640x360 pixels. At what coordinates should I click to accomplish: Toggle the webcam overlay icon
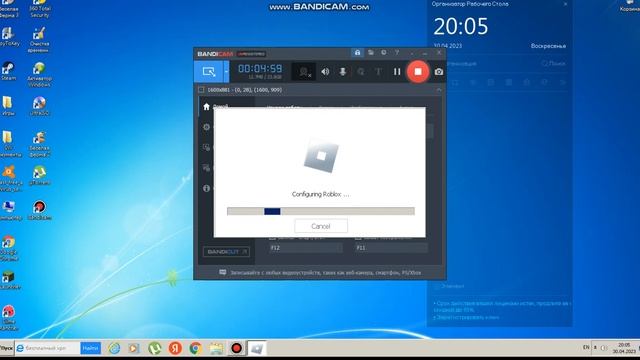pyautogui.click(x=304, y=72)
